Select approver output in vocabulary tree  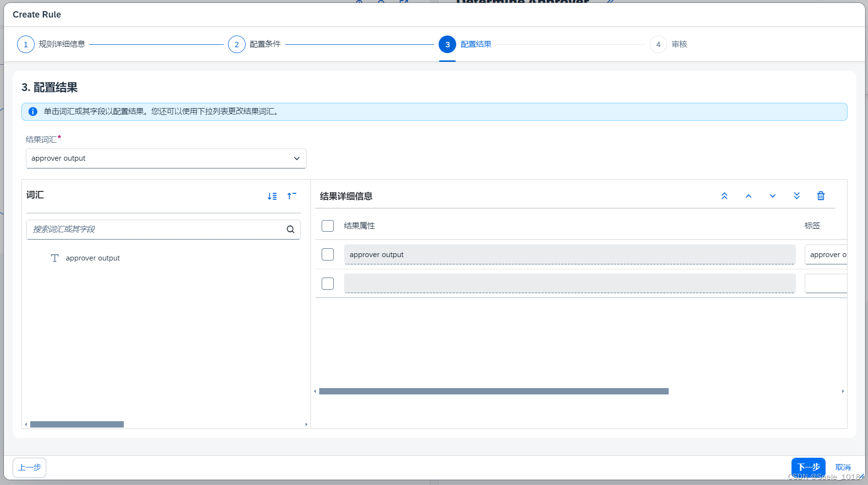point(93,258)
